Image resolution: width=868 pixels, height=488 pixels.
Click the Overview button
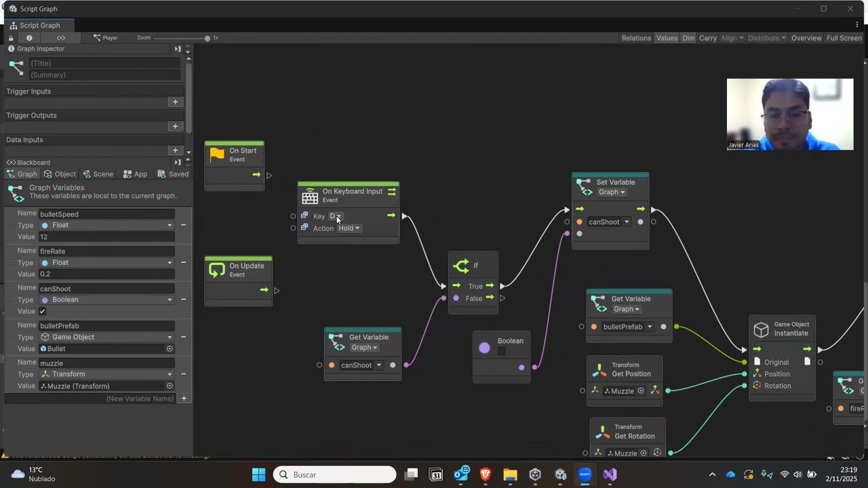pyautogui.click(x=806, y=38)
